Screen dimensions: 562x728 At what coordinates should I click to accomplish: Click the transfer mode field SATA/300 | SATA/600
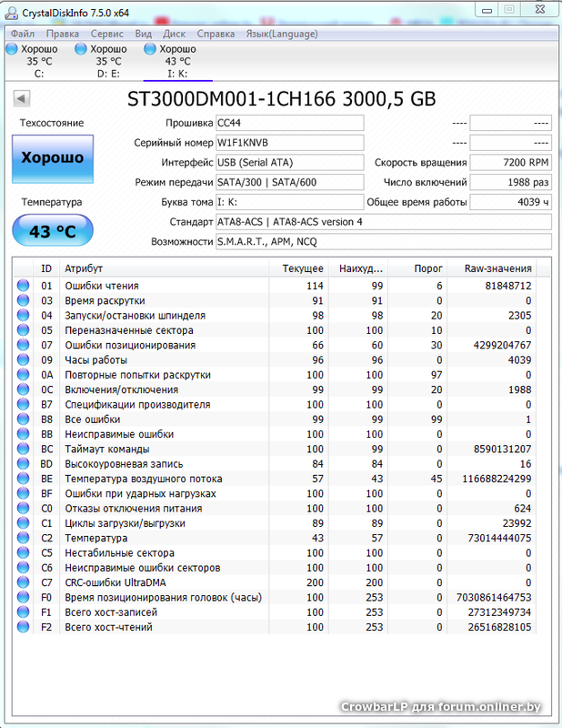[289, 182]
